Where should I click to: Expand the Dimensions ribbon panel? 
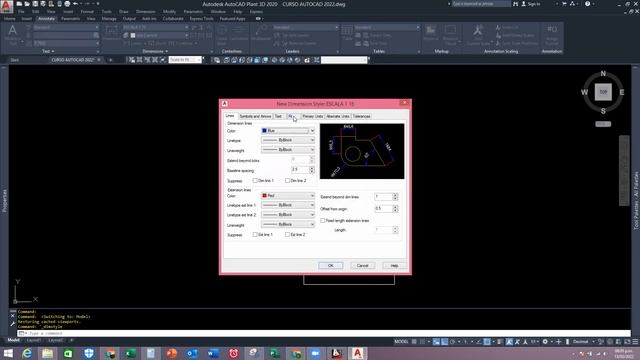tap(155, 51)
